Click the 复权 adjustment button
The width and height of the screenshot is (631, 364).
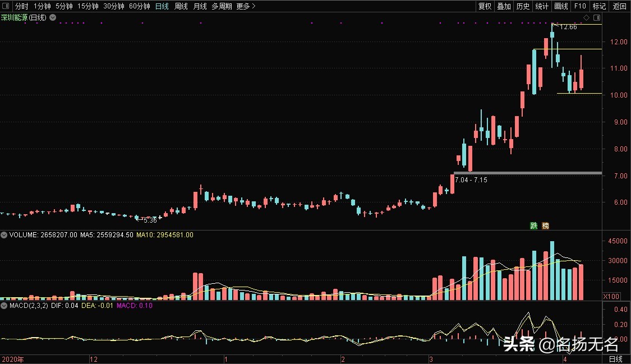pos(485,6)
